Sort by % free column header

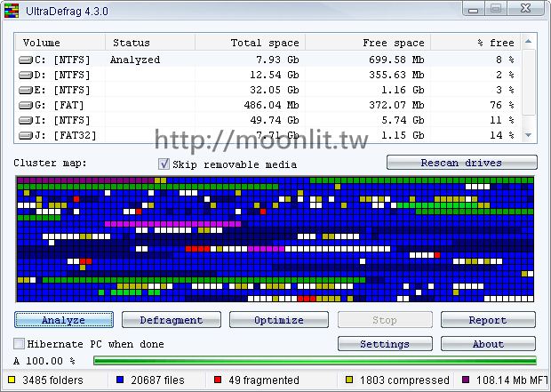coord(475,43)
